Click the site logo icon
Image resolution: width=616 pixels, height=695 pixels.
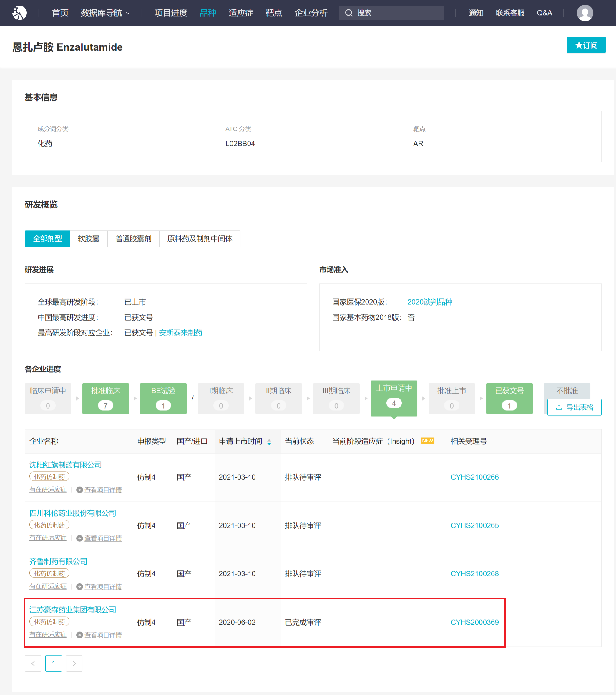coord(19,13)
